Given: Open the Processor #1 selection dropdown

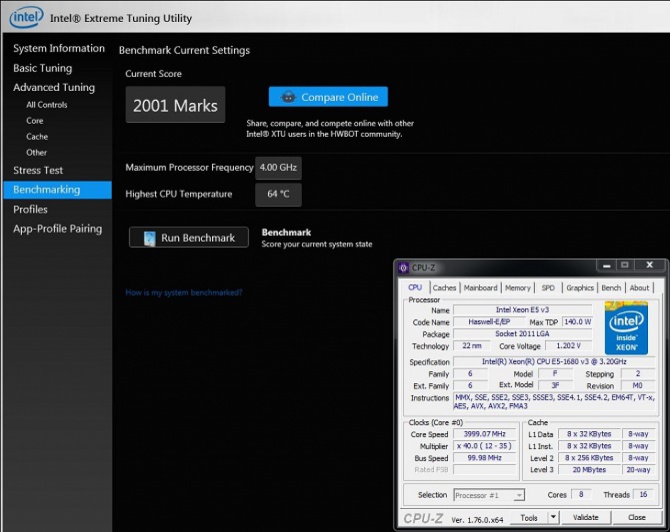Looking at the screenshot, I should click(x=489, y=495).
